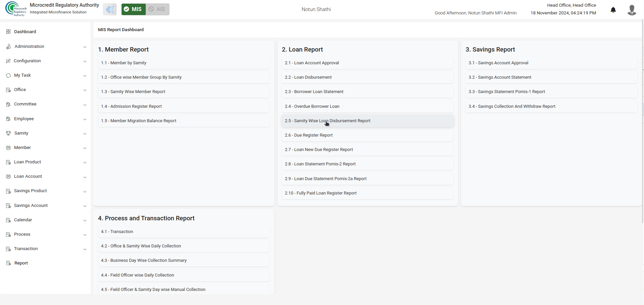Expand the Employee menu chevron
This screenshot has height=305, width=644.
(85, 119)
